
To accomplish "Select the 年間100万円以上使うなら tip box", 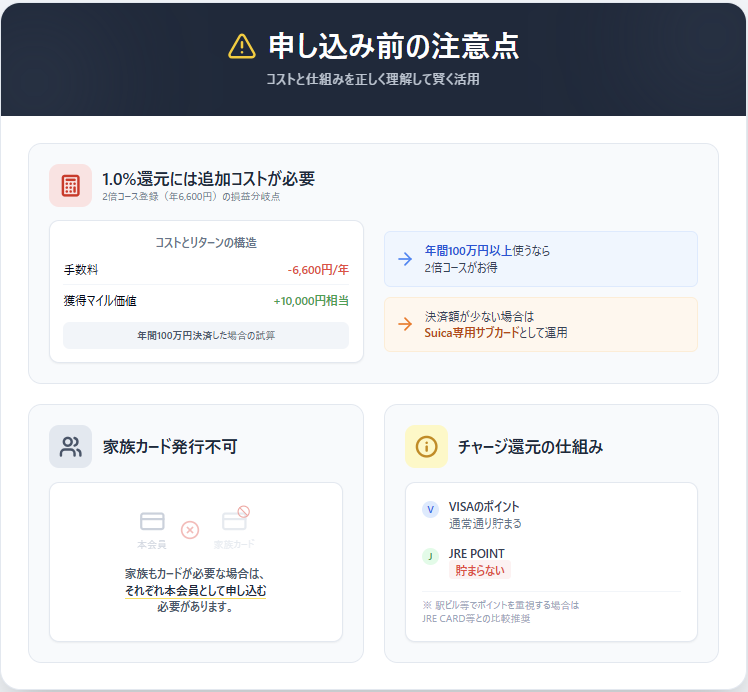I will [540, 259].
